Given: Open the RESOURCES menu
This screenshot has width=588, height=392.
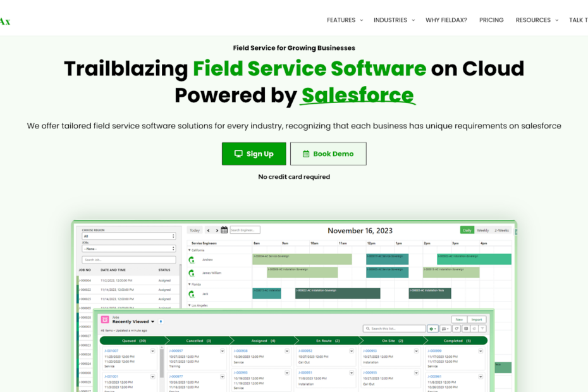Looking at the screenshot, I should tap(533, 20).
